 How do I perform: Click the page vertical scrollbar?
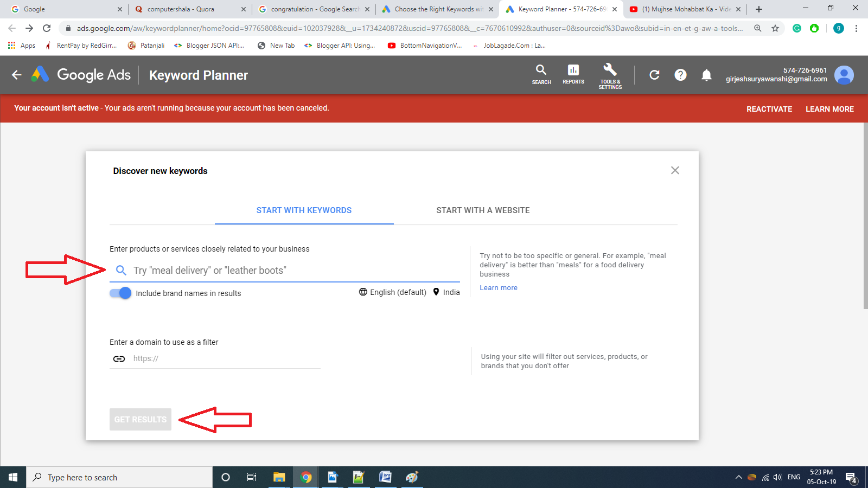[865, 217]
